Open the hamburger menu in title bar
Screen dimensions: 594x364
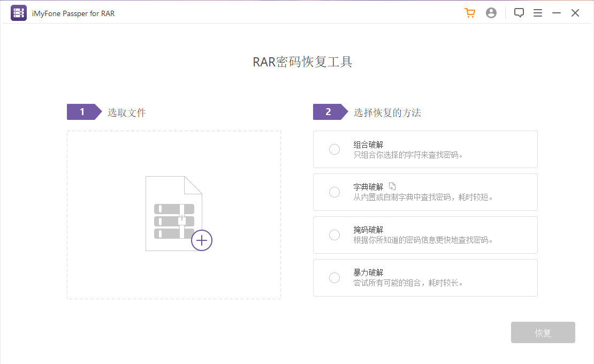click(x=538, y=13)
